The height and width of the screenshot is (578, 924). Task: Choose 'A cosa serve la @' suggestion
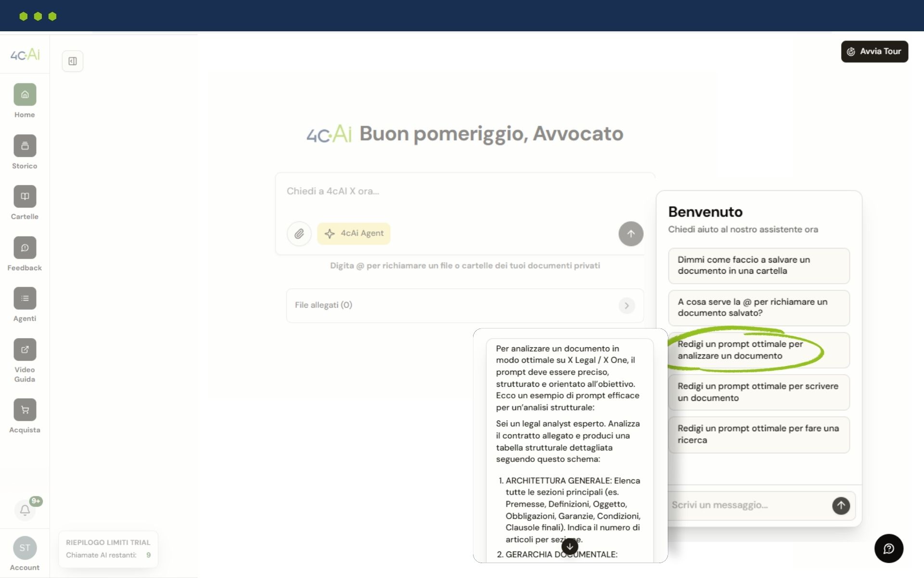click(759, 308)
